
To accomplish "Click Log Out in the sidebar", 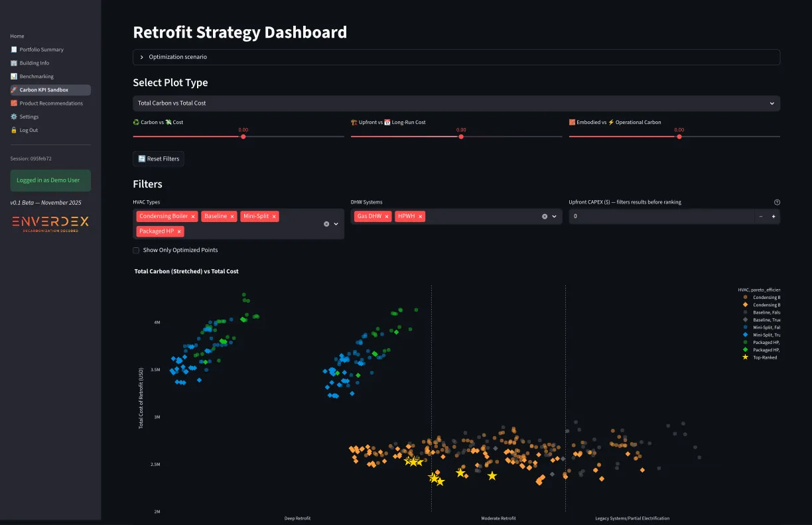I will [29, 131].
